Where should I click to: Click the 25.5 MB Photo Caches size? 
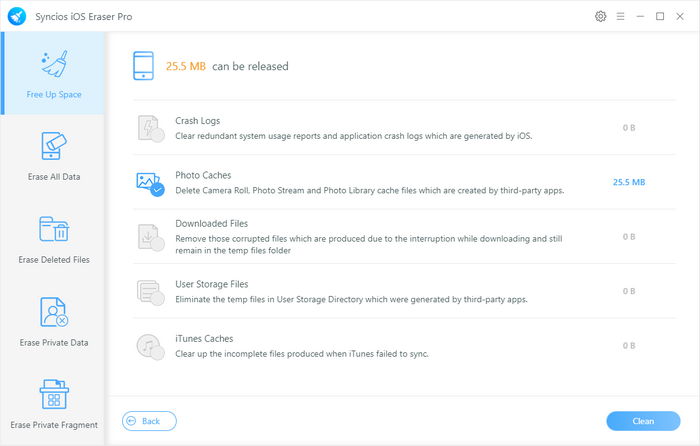629,182
